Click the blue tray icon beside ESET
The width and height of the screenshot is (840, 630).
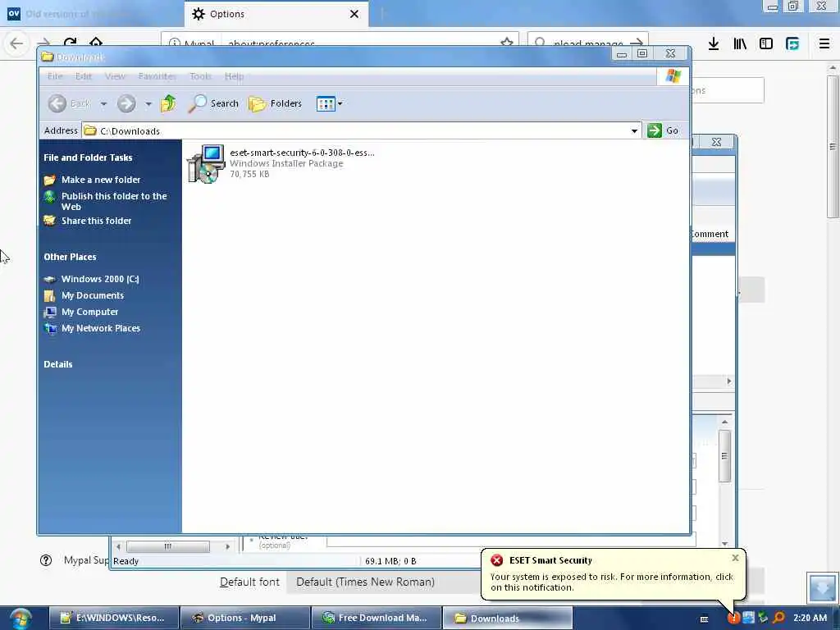pos(748,618)
